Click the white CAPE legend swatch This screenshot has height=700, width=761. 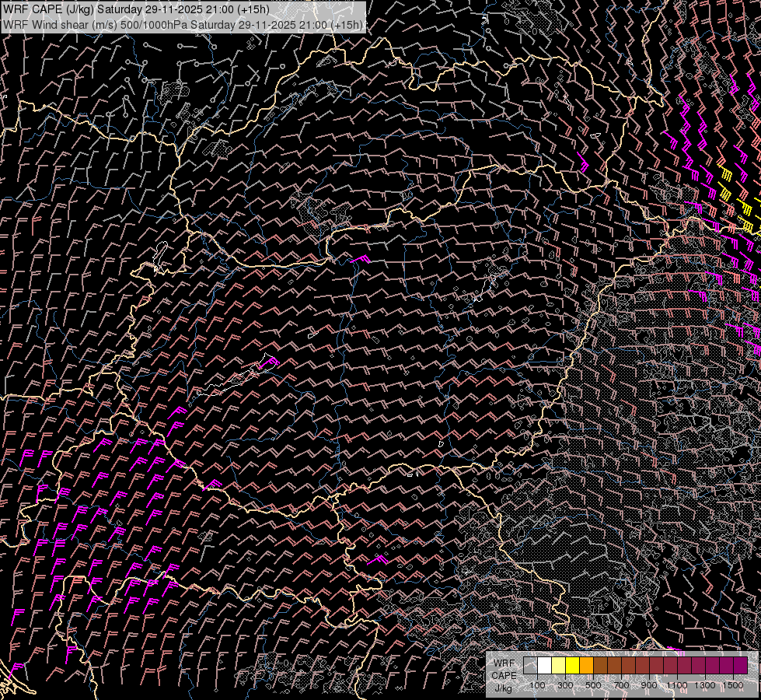544,666
